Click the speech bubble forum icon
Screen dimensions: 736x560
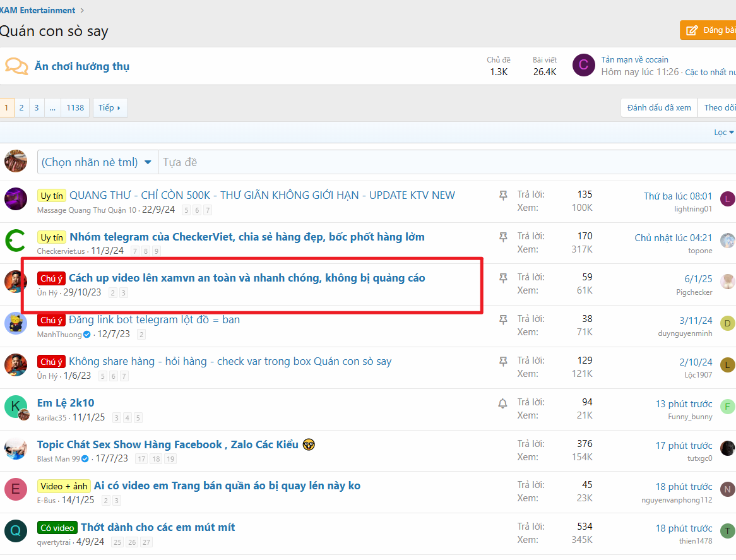coord(16,66)
